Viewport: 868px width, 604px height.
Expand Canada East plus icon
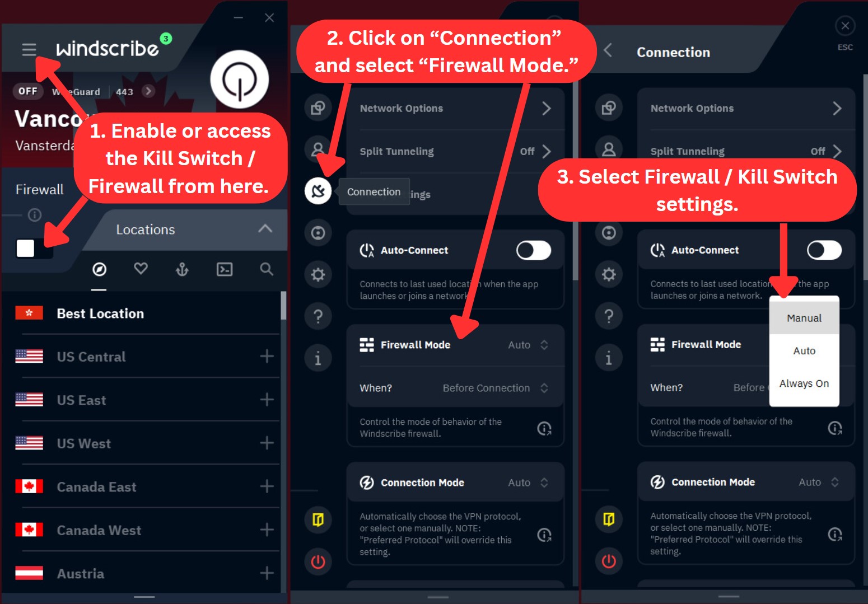pos(267,486)
